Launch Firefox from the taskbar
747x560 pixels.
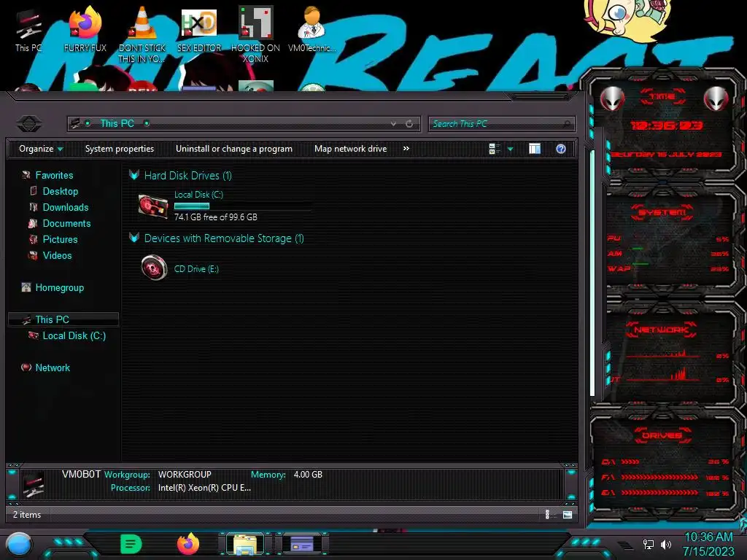tap(188, 544)
